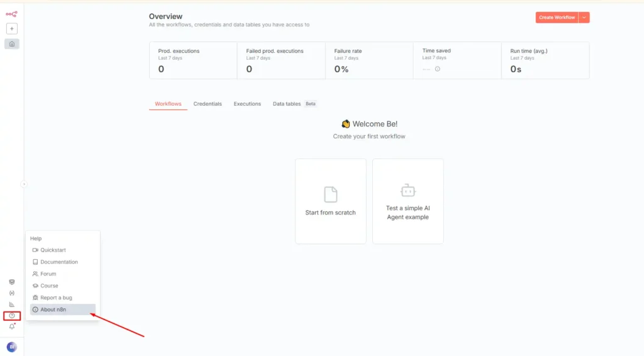Open the Data tables Beta tab

click(294, 104)
